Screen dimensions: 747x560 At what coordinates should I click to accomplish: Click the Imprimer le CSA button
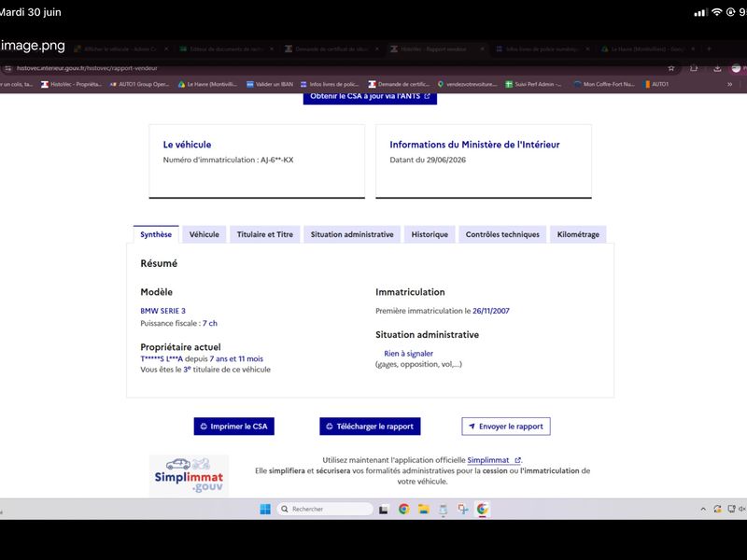click(x=234, y=427)
